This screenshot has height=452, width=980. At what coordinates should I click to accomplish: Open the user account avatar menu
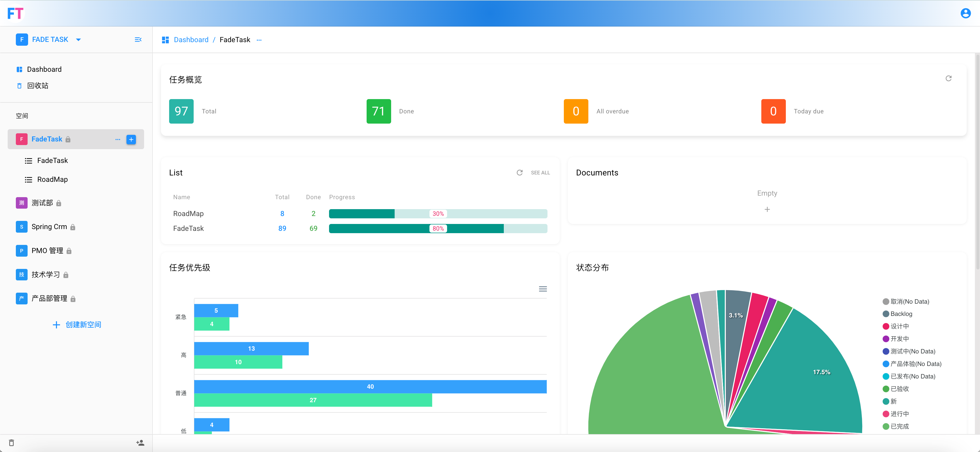[965, 13]
